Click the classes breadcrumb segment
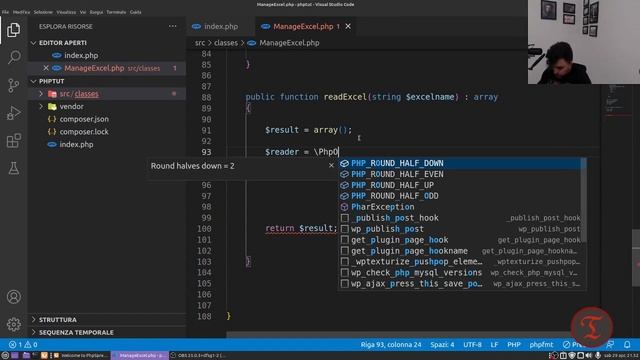Screen dimensions: 640x360 (x=226, y=43)
